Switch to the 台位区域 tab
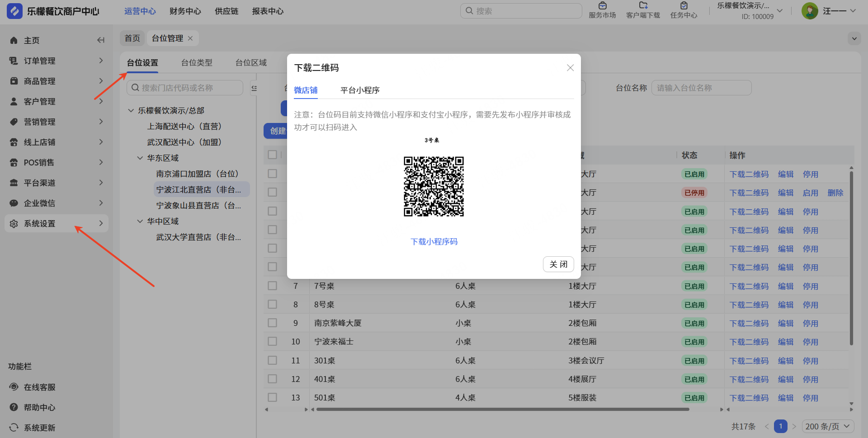This screenshot has width=868, height=438. pos(251,63)
